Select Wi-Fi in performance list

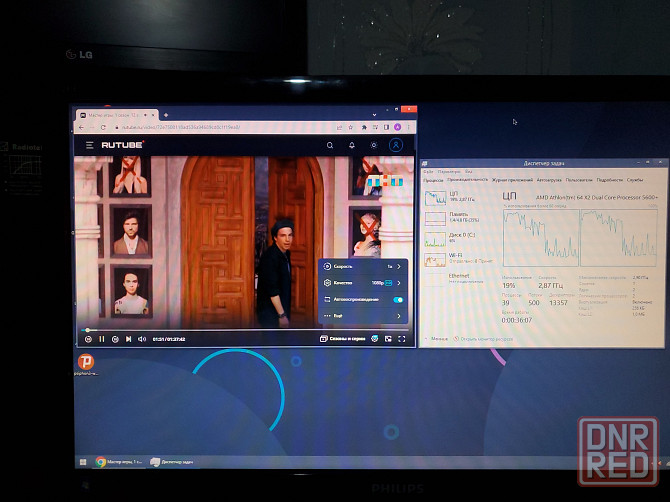[458, 258]
